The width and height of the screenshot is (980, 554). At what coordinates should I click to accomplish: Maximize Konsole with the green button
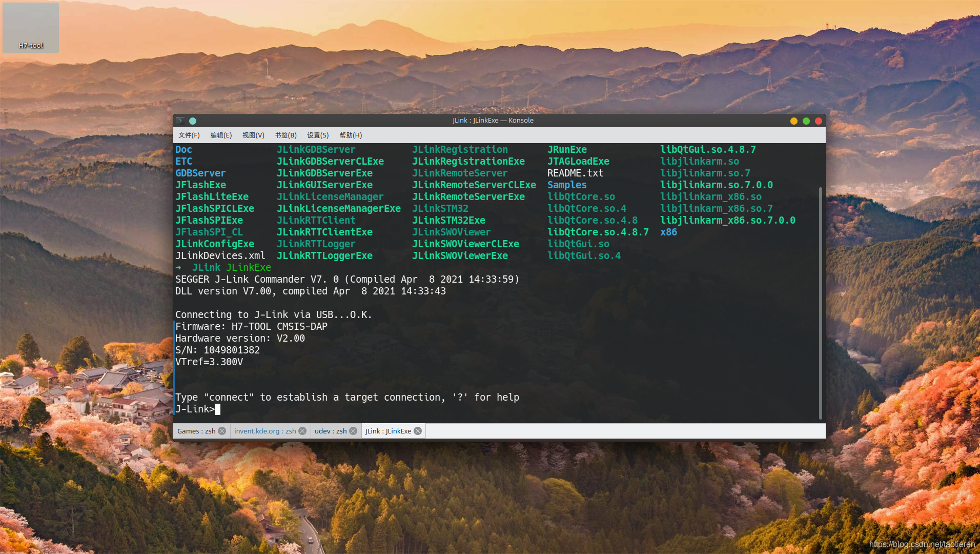click(x=806, y=121)
